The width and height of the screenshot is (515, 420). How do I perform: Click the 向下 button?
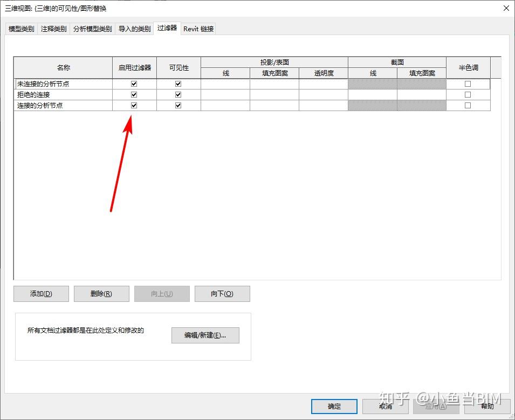pos(222,293)
